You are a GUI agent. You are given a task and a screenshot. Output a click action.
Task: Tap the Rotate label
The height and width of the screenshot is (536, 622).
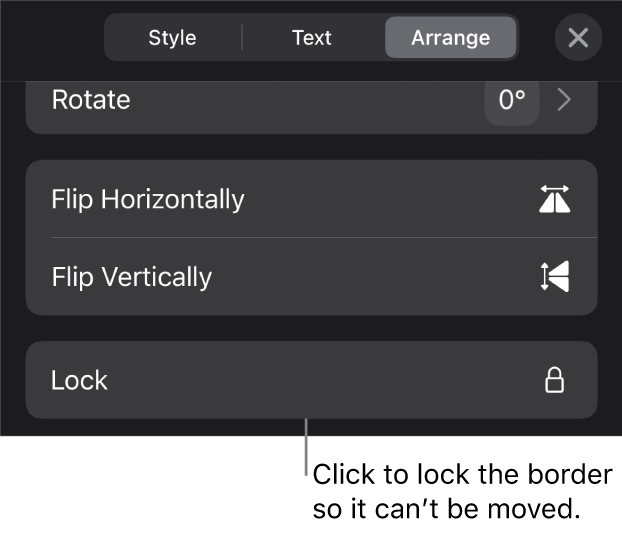90,100
